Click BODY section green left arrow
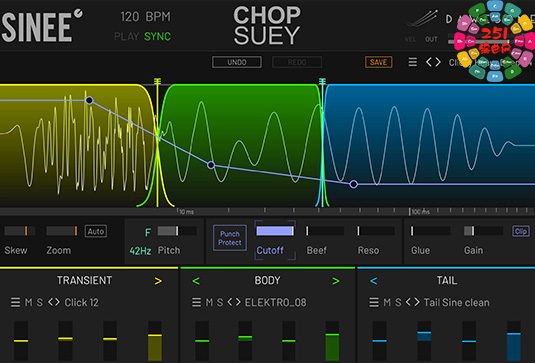Screen dimensions: 535x363 click(196, 281)
